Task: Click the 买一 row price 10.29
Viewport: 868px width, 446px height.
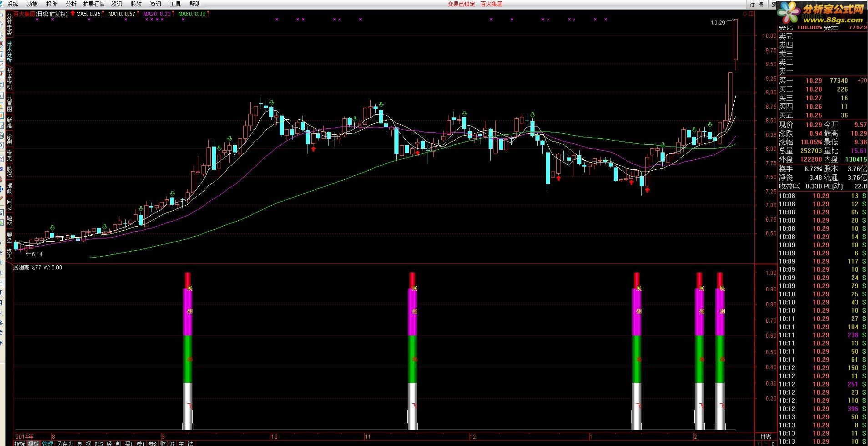Action: point(813,81)
